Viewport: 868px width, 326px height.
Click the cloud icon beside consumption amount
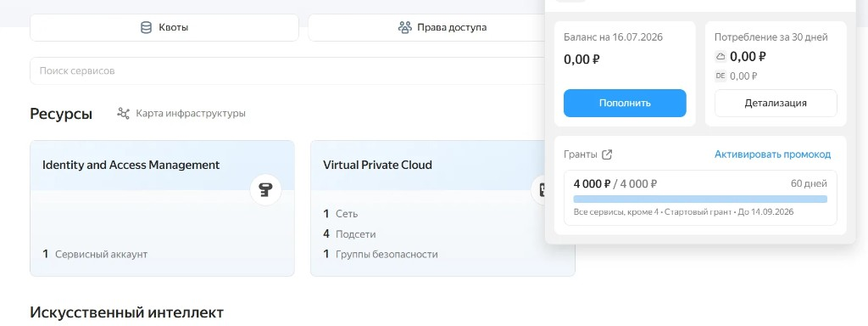coord(721,57)
